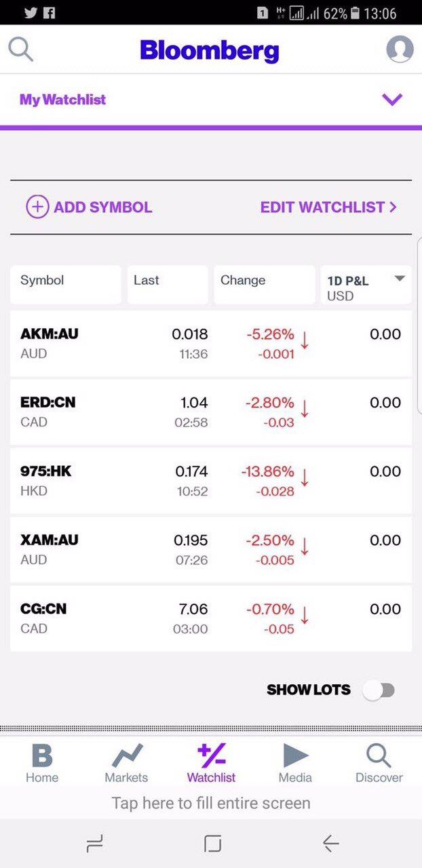Tap the plus circle add symbol icon
Viewport: 422px width, 868px height.
(x=37, y=207)
